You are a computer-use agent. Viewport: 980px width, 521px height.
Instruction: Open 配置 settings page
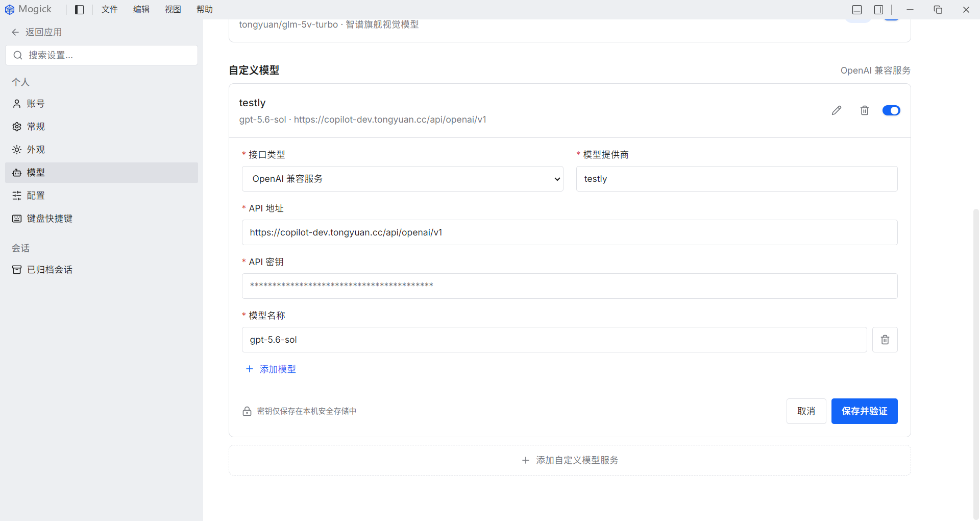pyautogui.click(x=102, y=196)
